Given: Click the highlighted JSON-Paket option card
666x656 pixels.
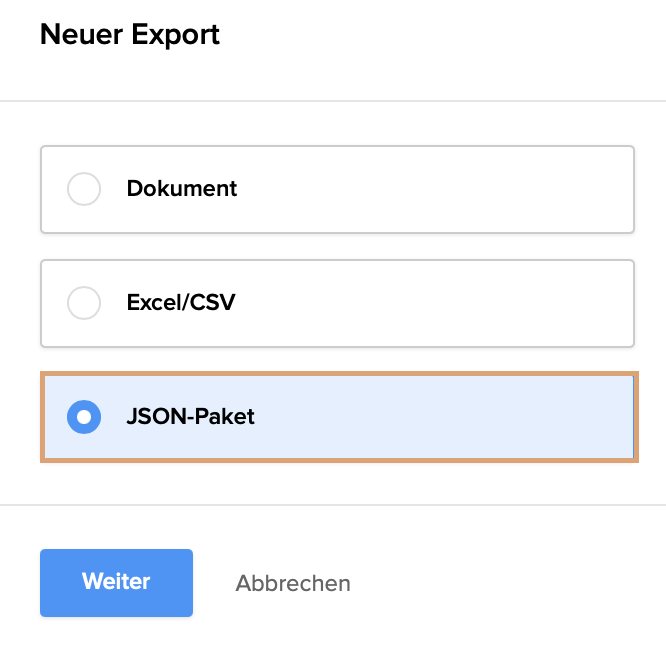Looking at the screenshot, I should click(x=337, y=417).
